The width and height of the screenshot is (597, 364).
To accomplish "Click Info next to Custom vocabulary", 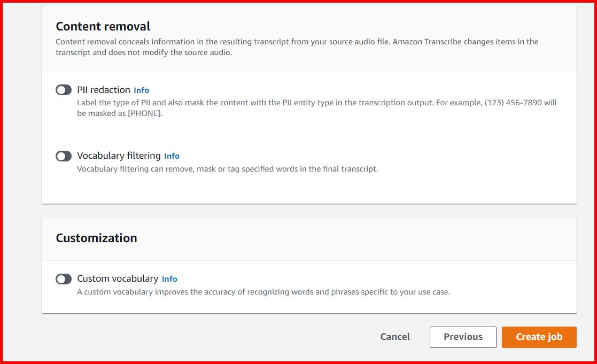I will [x=169, y=278].
